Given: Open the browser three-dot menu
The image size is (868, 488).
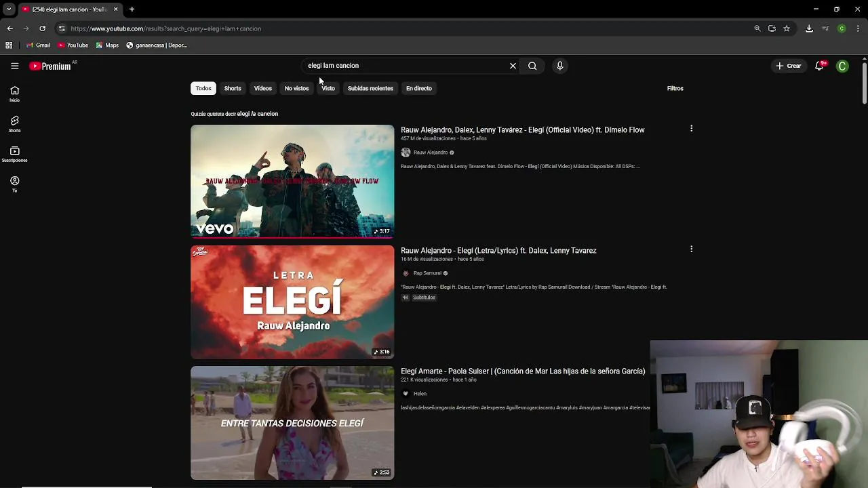Looking at the screenshot, I should click(x=858, y=28).
